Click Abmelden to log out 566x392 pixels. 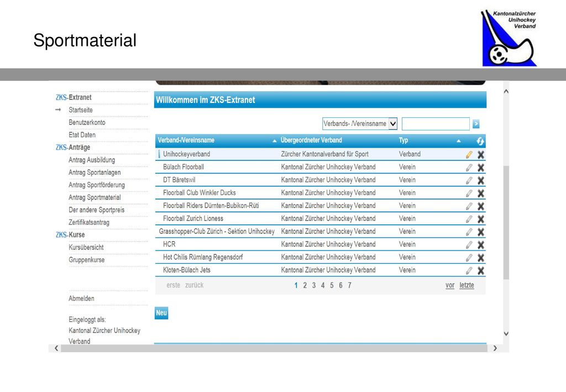pyautogui.click(x=81, y=299)
